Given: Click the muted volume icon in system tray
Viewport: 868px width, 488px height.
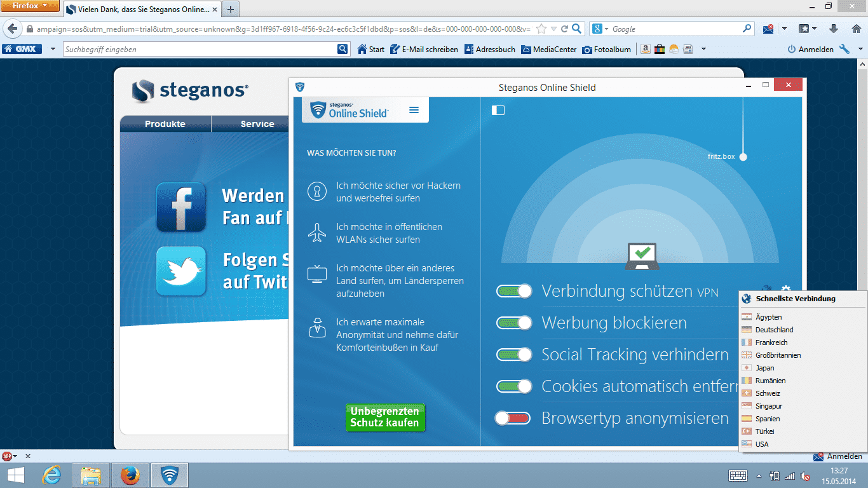Looking at the screenshot, I should [804, 475].
